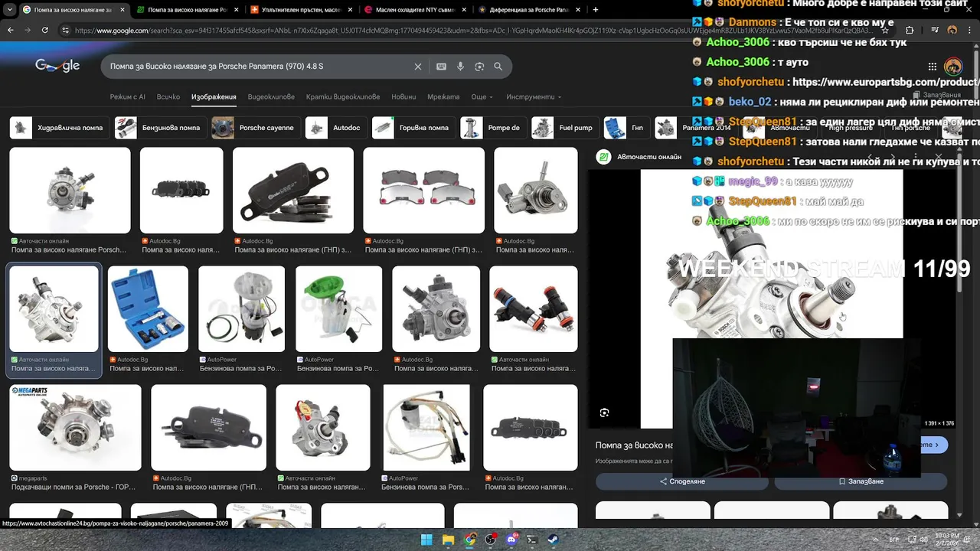Viewport: 980px width, 551px height.
Task: Open the blue tool kit case thumbnail
Action: pos(148,309)
